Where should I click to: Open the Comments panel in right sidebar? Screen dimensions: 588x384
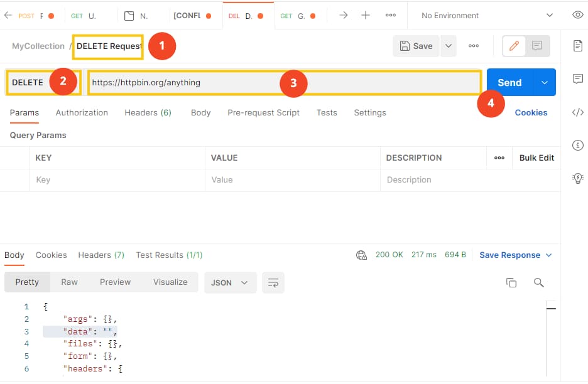pos(577,78)
